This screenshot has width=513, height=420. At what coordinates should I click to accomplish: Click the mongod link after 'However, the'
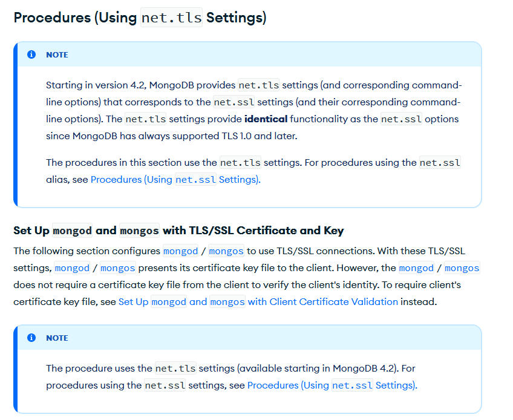[x=416, y=267]
